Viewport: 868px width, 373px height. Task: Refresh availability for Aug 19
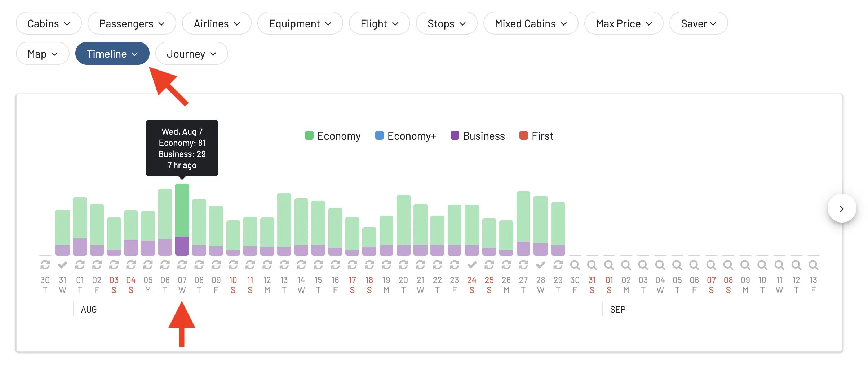point(386,265)
